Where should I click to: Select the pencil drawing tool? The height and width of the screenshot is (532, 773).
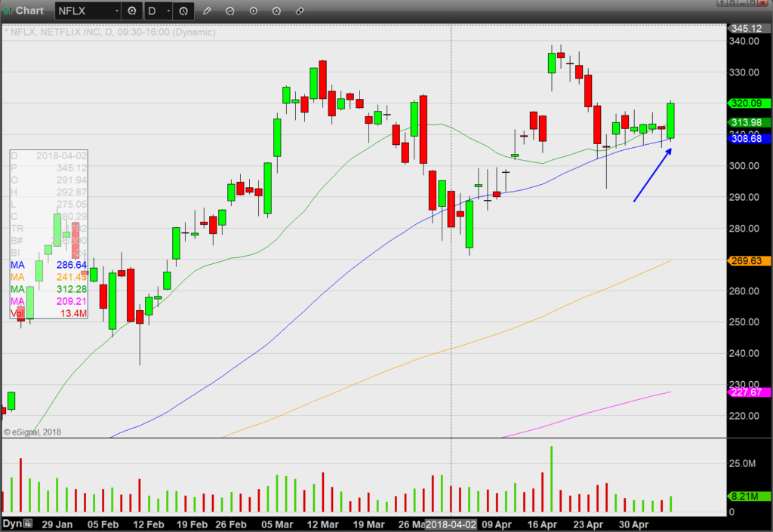(x=207, y=11)
